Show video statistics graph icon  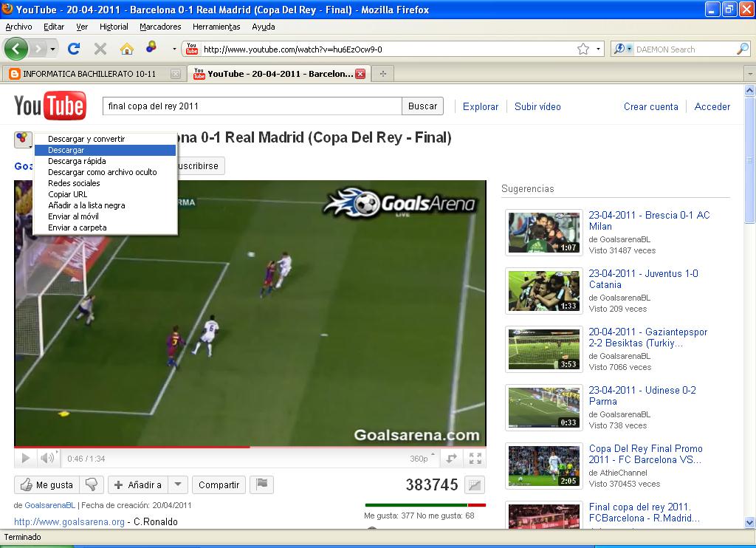(475, 484)
